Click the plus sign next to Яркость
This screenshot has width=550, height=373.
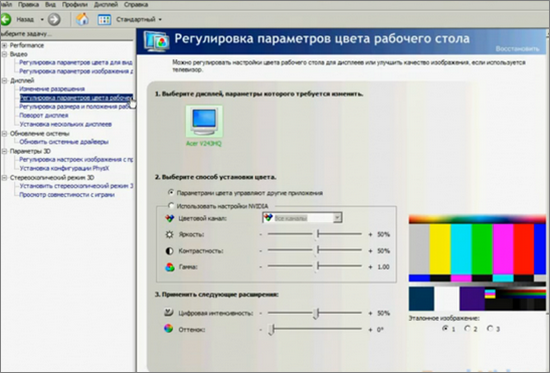click(370, 234)
